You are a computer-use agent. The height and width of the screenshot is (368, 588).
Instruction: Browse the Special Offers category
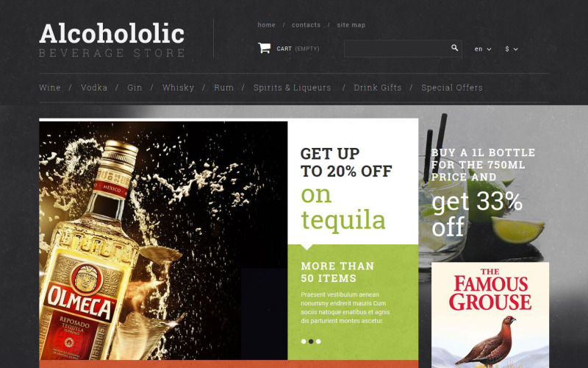pos(452,88)
